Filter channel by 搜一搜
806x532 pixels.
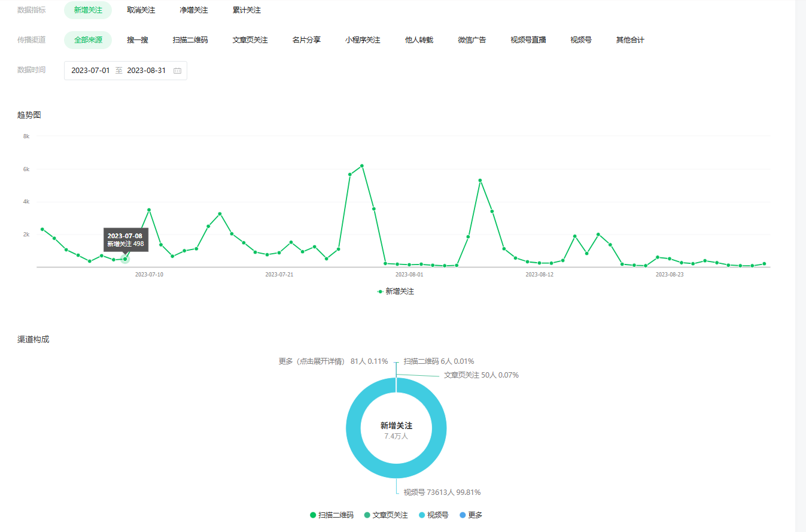138,40
